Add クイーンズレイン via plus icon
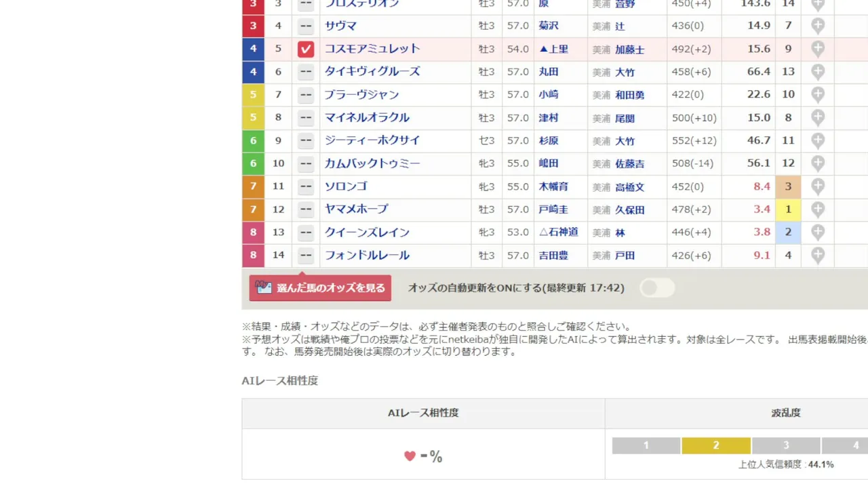 pyautogui.click(x=818, y=232)
